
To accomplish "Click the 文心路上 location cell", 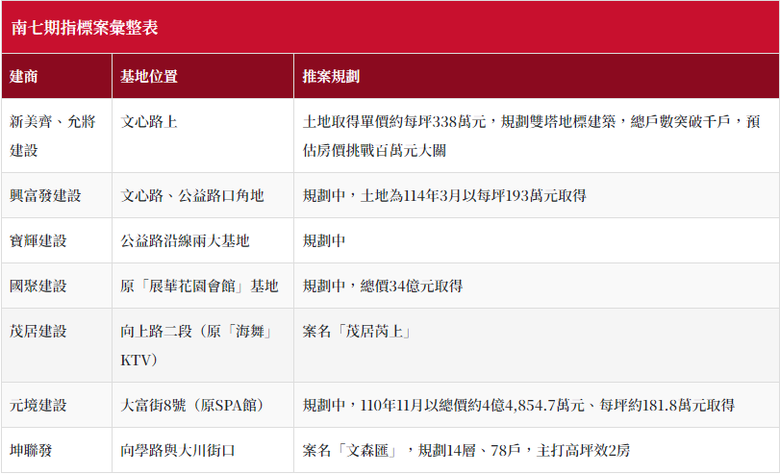I will click(203, 135).
